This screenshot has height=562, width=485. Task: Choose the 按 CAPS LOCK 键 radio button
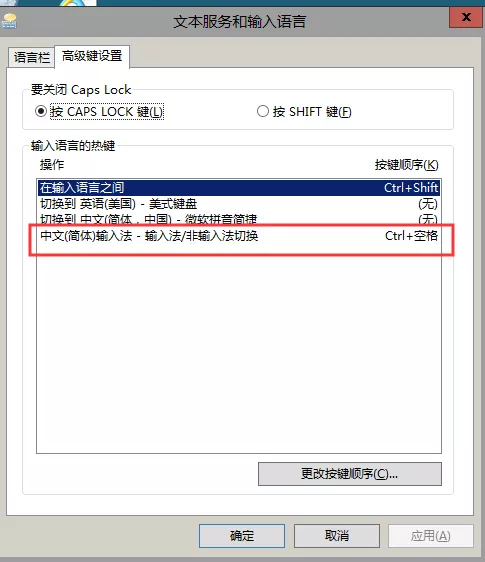coord(41,111)
